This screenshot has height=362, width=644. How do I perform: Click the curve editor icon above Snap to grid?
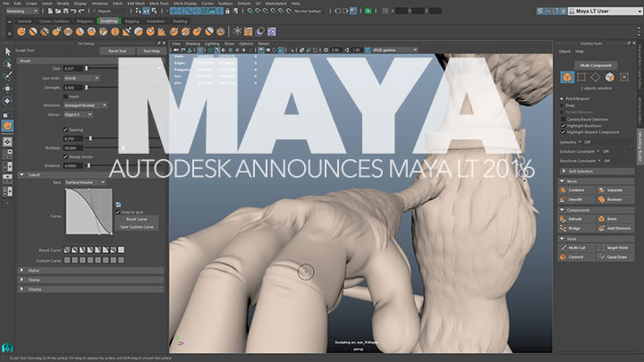(x=118, y=205)
